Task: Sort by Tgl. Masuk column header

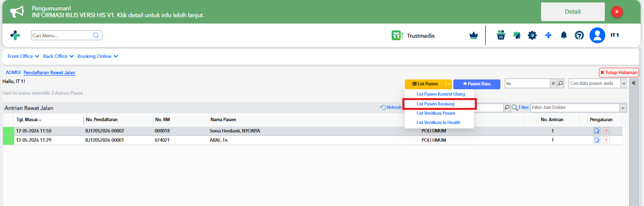Action: [x=49, y=120]
